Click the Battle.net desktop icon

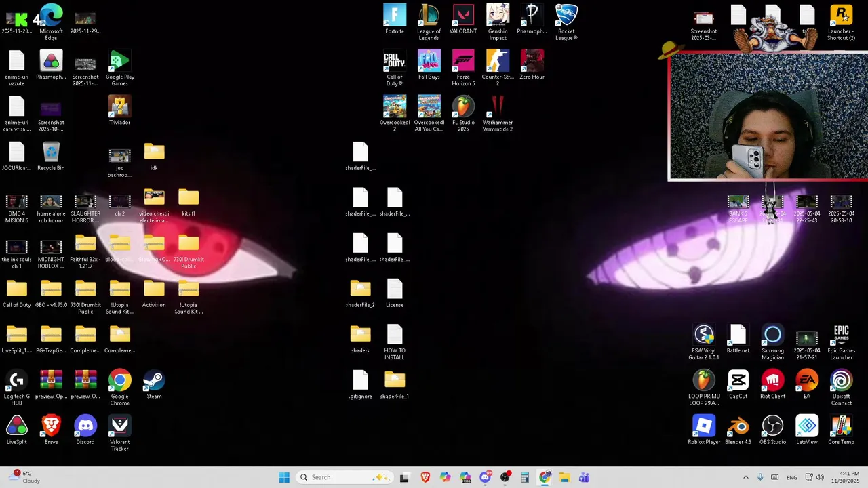pyautogui.click(x=738, y=339)
